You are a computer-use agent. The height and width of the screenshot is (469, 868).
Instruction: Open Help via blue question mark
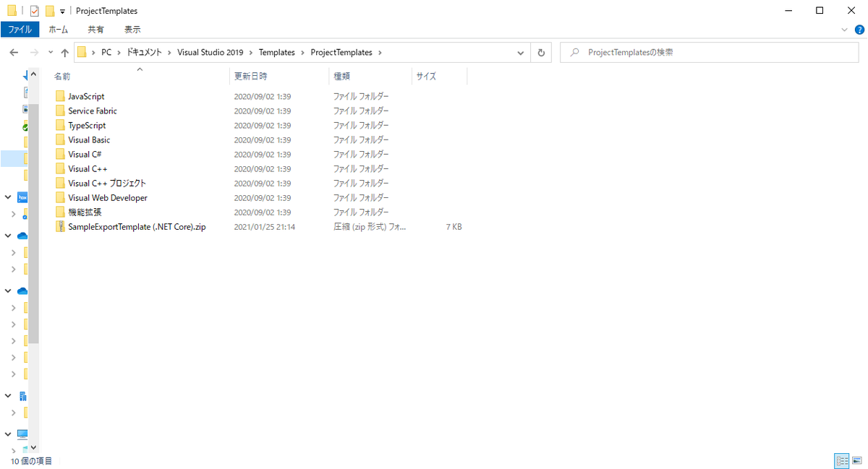coord(860,30)
